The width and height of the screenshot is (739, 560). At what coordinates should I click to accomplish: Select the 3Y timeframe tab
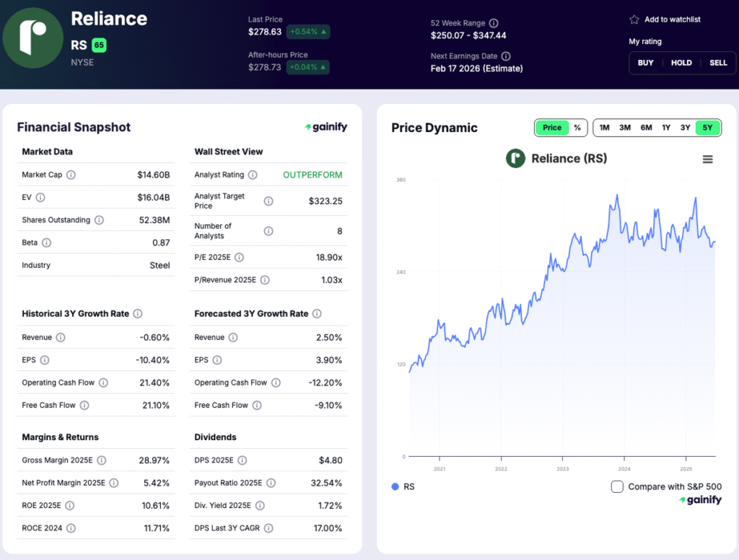685,126
